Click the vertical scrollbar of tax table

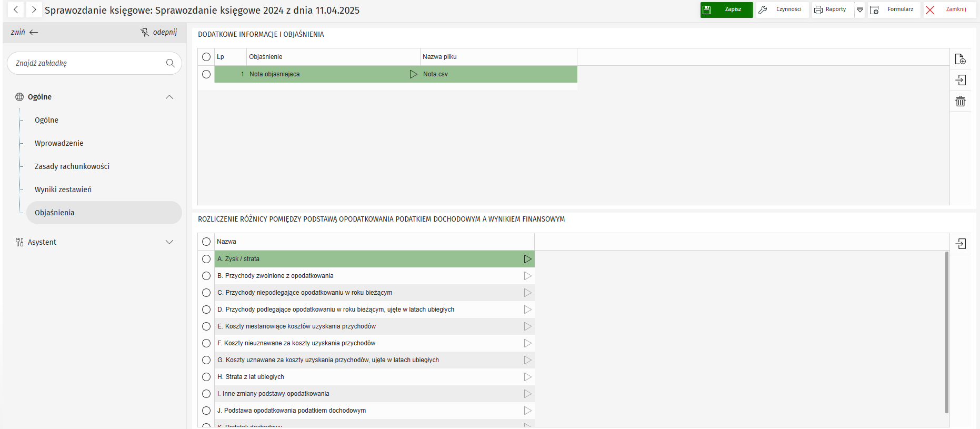(946, 332)
